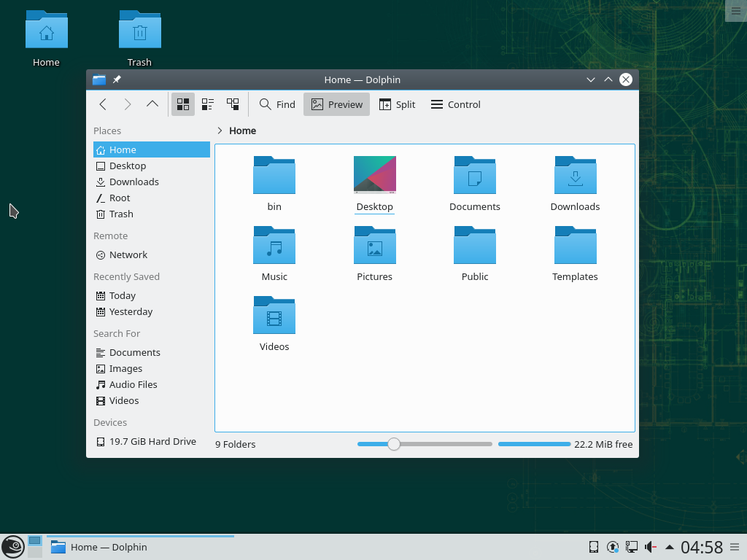
Task: Select Network under Remote
Action: (x=128, y=254)
